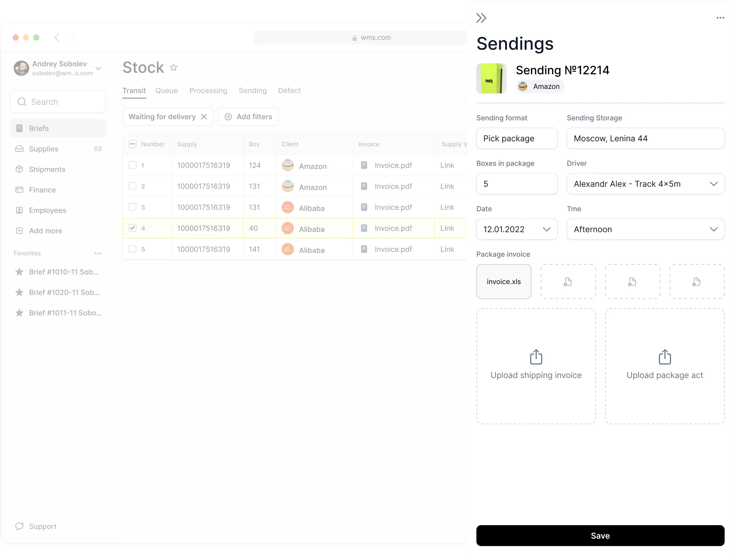Open the Link in row 1
Viewport: 735px width, 560px height.
click(x=447, y=165)
